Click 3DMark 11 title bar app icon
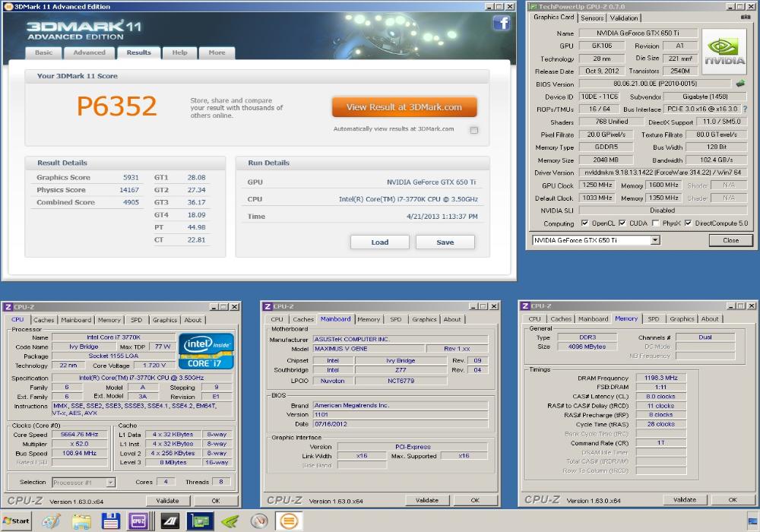 (x=8, y=6)
